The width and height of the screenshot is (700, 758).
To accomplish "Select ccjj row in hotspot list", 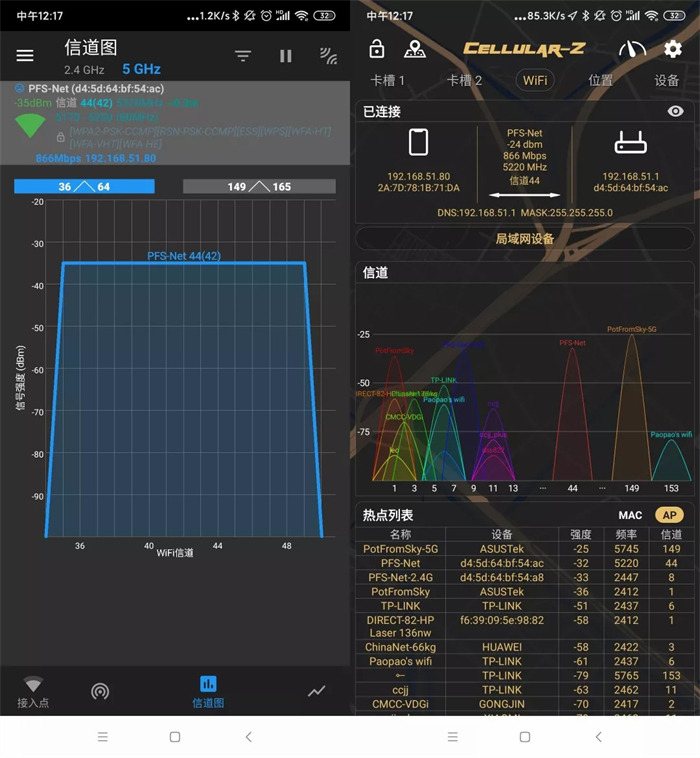I will 525,690.
